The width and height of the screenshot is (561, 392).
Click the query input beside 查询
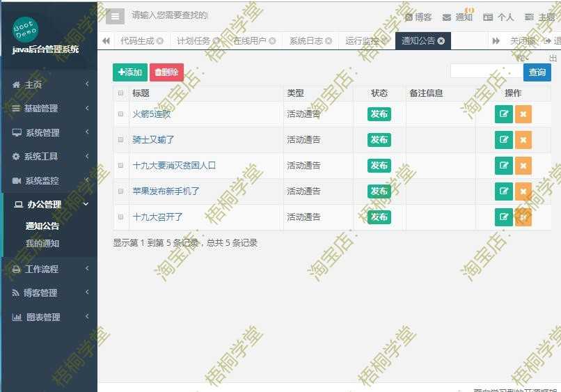[x=487, y=71]
